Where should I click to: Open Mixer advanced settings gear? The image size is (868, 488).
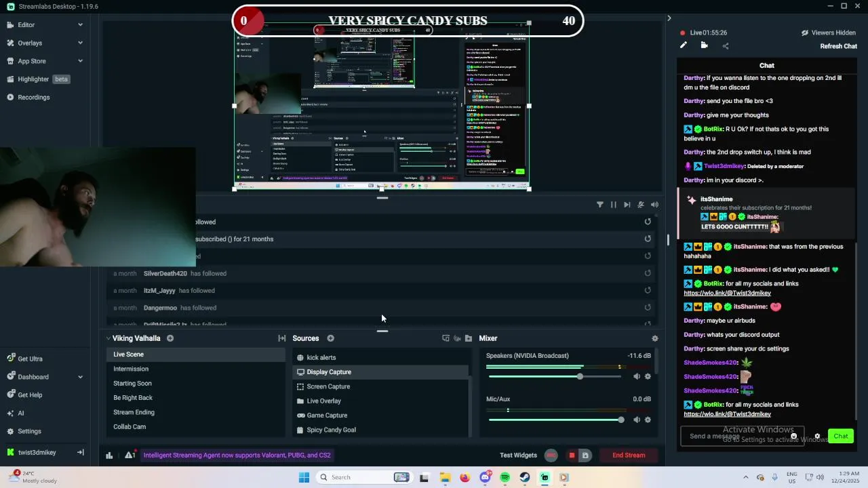tap(654, 338)
